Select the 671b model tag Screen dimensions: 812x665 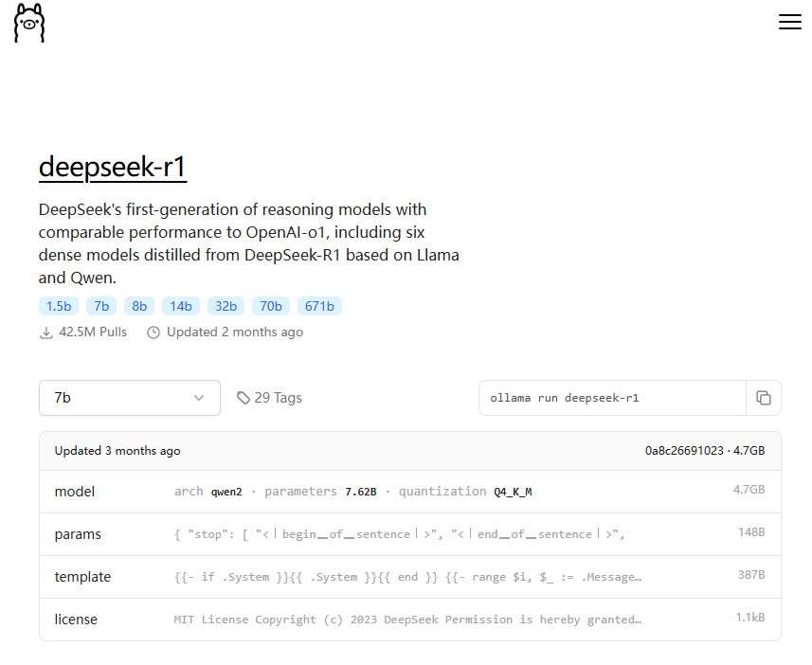(x=319, y=306)
